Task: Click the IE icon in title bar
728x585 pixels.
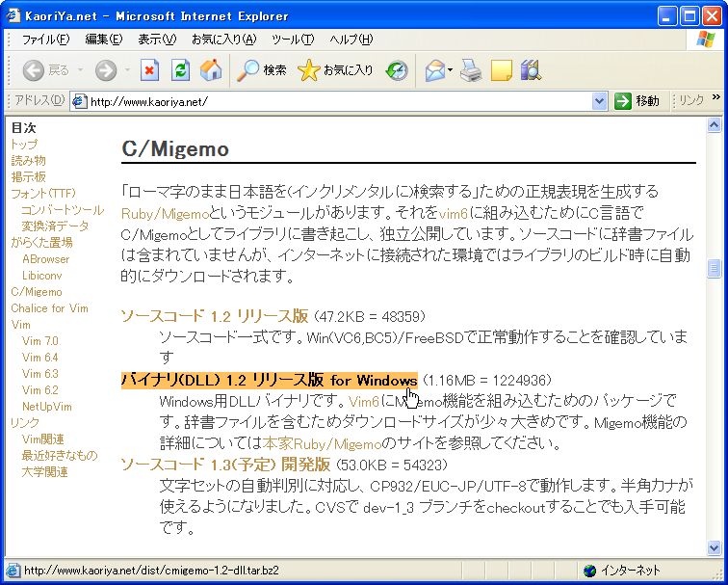Action: [13, 15]
